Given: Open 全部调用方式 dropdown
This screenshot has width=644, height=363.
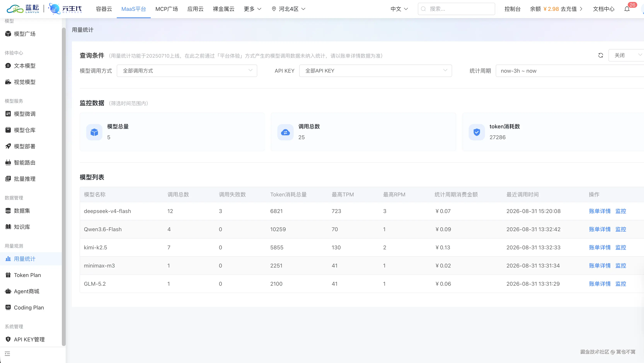Looking at the screenshot, I should point(187,71).
